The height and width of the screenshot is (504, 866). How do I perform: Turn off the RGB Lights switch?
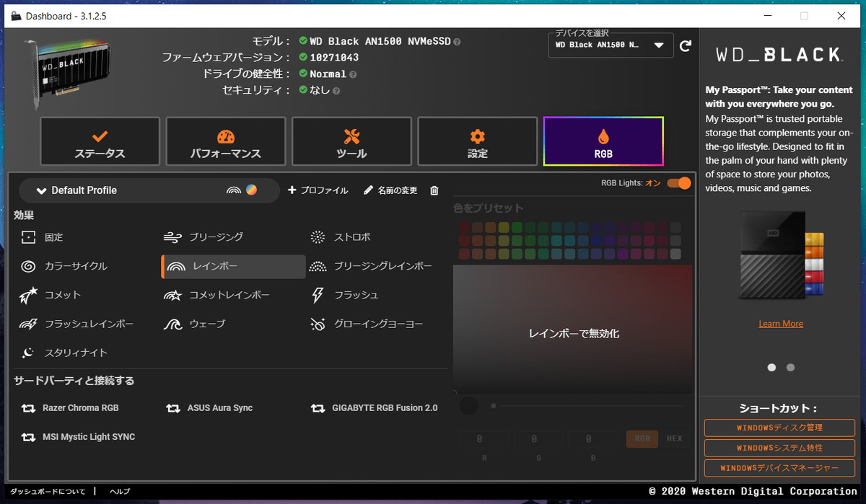(x=679, y=183)
